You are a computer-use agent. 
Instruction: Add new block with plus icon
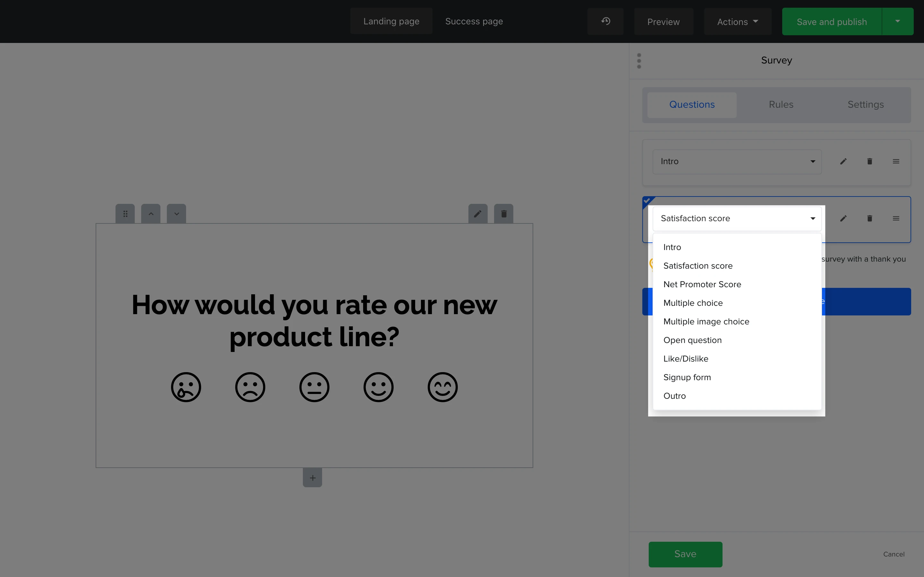(x=312, y=478)
